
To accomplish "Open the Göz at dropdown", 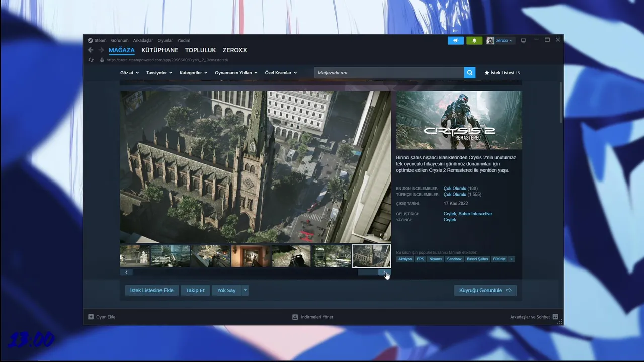I will click(x=129, y=73).
